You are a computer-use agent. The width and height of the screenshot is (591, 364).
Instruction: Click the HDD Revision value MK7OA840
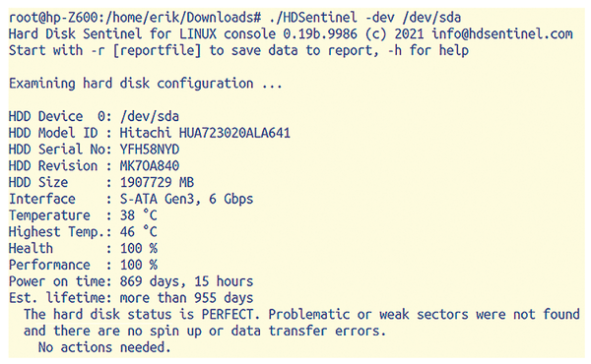point(150,166)
